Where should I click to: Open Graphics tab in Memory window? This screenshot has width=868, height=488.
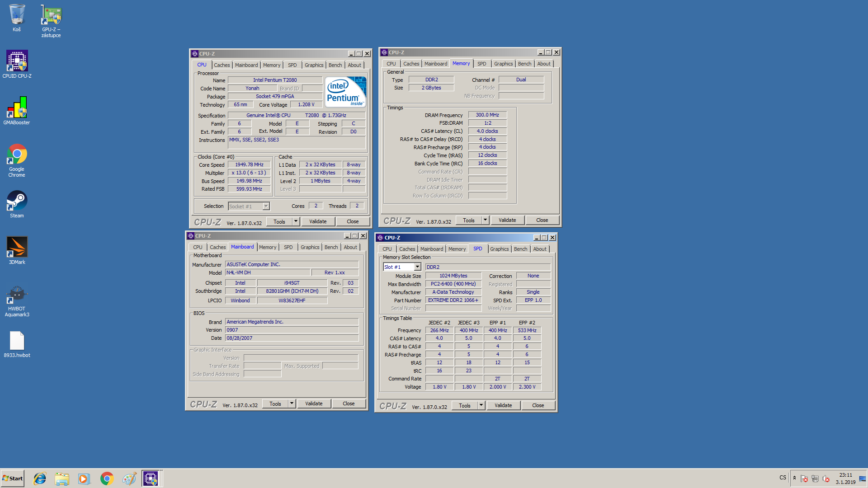[503, 64]
